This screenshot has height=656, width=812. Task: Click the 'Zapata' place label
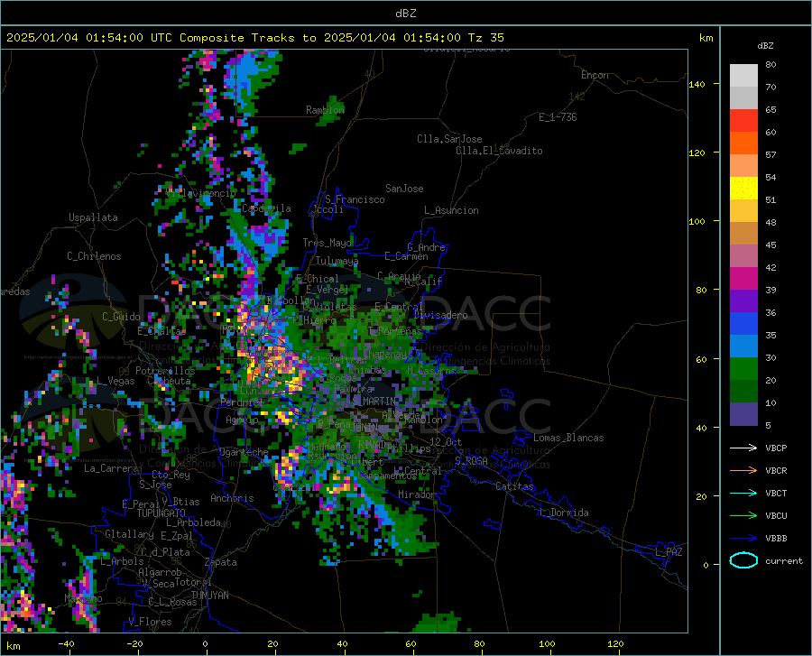pos(221,562)
